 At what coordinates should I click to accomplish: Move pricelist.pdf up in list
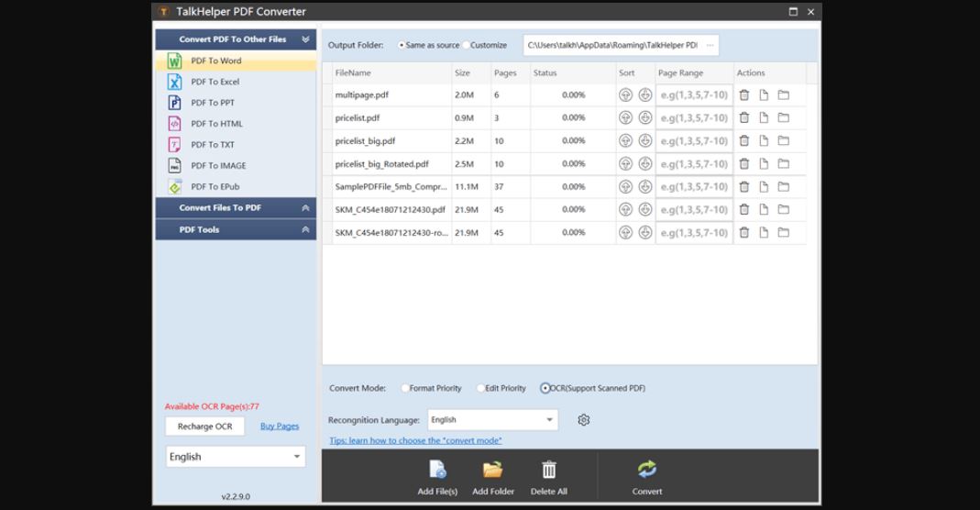pos(625,117)
